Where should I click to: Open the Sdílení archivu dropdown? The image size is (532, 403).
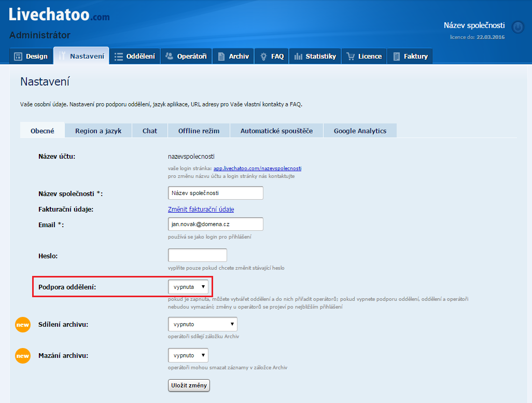[x=202, y=325]
